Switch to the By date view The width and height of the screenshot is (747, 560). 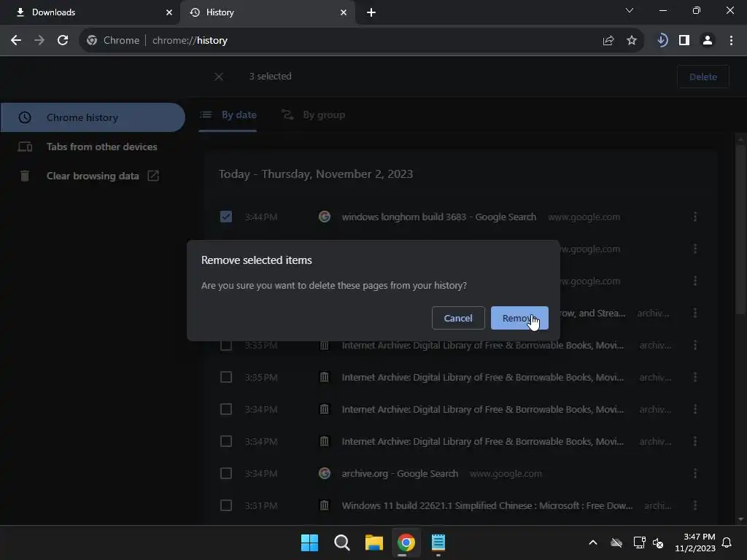point(228,114)
